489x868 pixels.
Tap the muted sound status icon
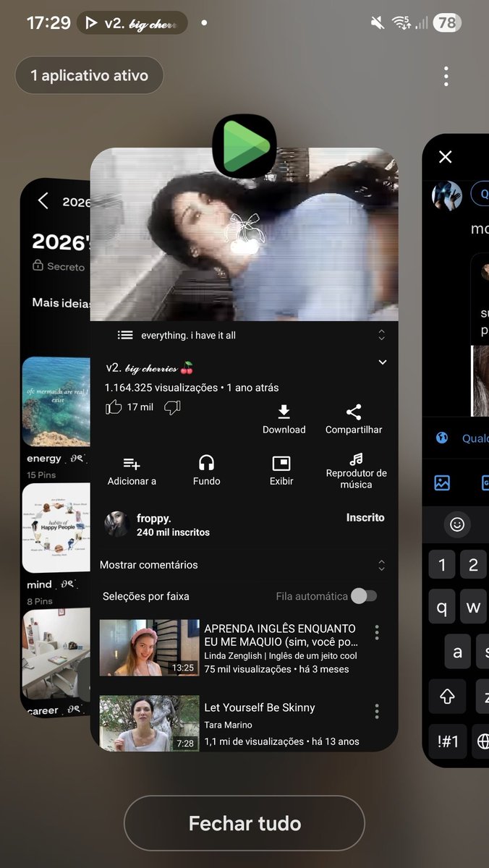pos(378,23)
